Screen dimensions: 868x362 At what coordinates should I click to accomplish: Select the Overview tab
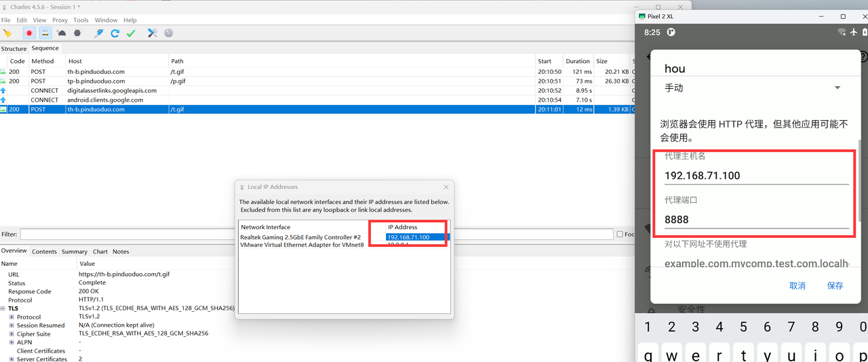pyautogui.click(x=14, y=251)
